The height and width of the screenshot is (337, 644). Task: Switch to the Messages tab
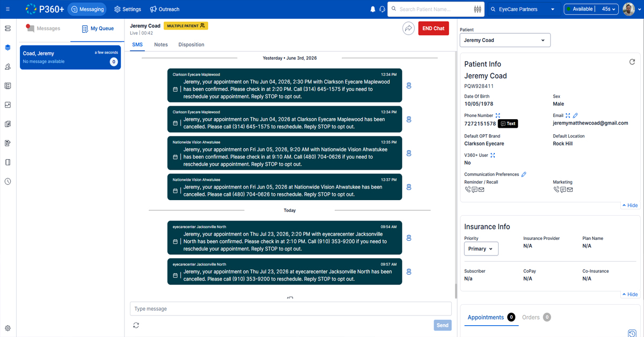click(x=43, y=28)
